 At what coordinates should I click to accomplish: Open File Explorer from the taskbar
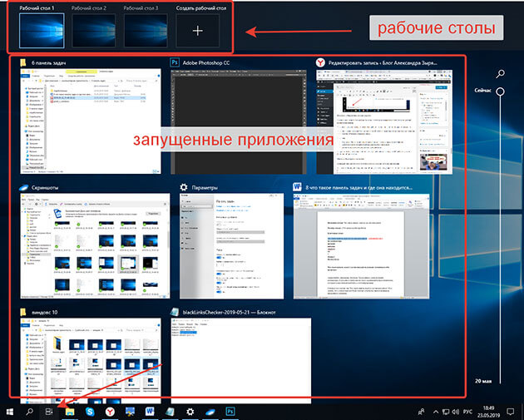70,412
